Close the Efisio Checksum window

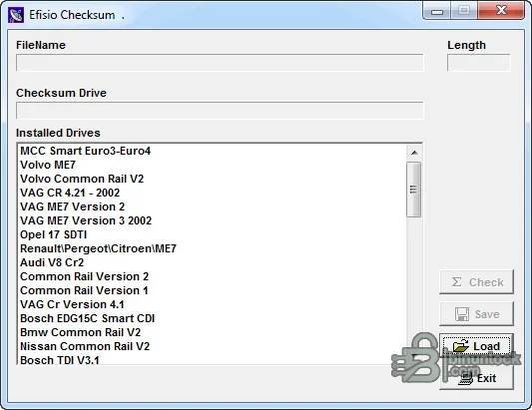(501, 11)
